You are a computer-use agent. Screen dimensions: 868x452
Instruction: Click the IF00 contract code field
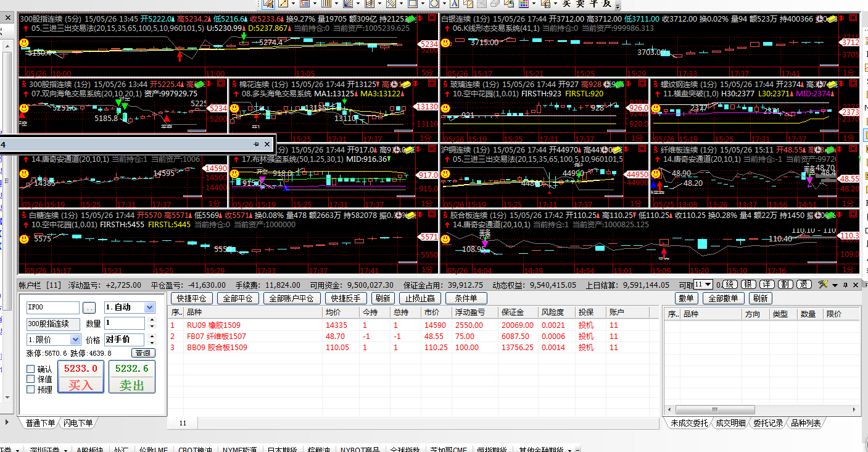pyautogui.click(x=53, y=308)
